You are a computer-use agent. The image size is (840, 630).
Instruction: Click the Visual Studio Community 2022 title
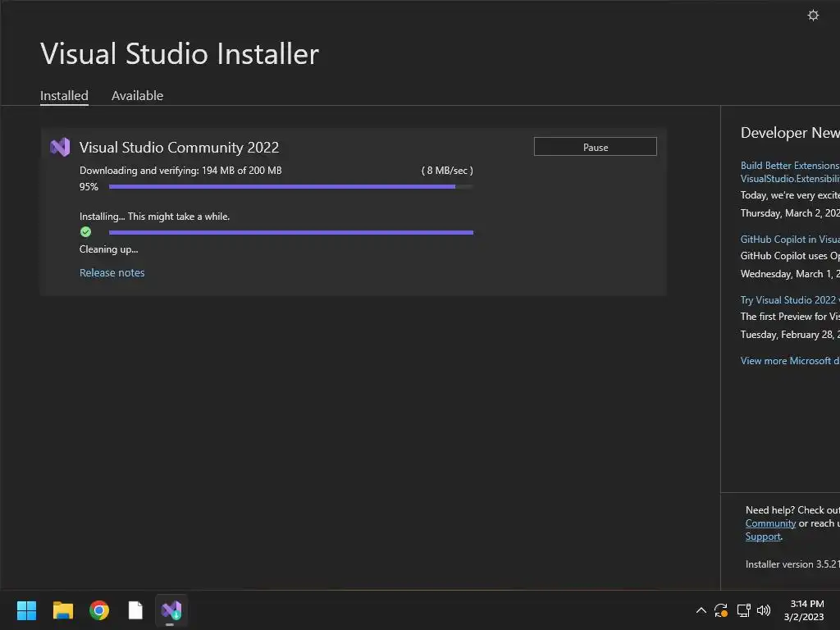tap(179, 148)
